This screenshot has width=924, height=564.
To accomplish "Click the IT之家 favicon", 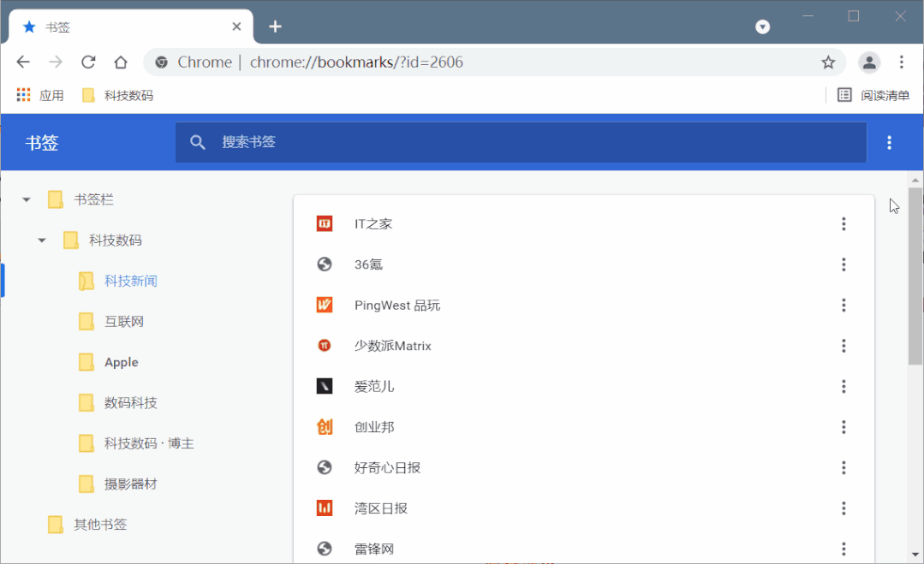I will (x=324, y=223).
